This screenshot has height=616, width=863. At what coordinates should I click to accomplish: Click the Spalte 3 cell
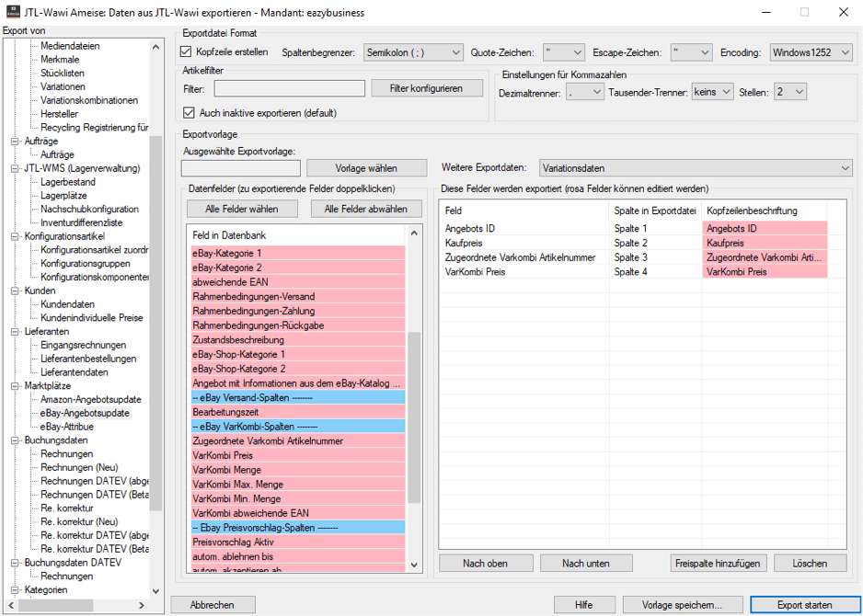(x=656, y=257)
